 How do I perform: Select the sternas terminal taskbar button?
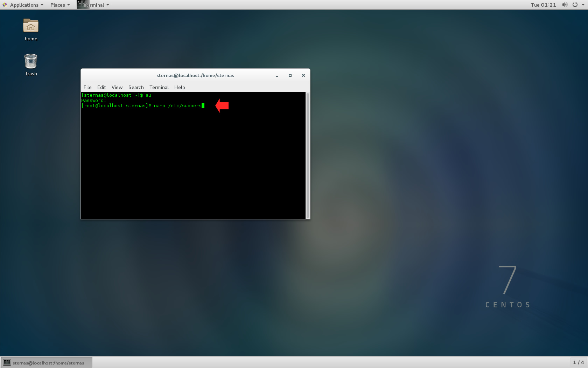[x=47, y=363]
